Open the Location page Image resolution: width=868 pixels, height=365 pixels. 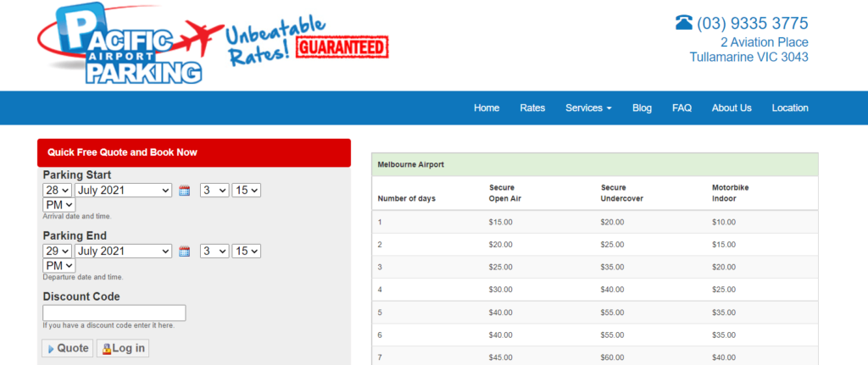point(790,108)
